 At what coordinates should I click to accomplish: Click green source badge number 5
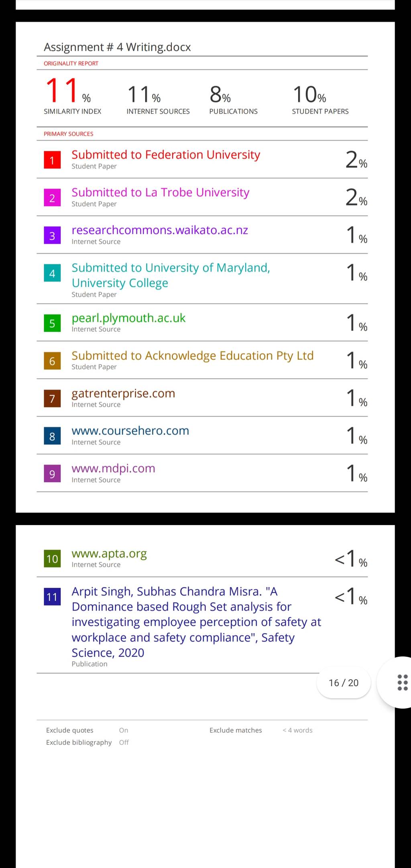point(52,323)
